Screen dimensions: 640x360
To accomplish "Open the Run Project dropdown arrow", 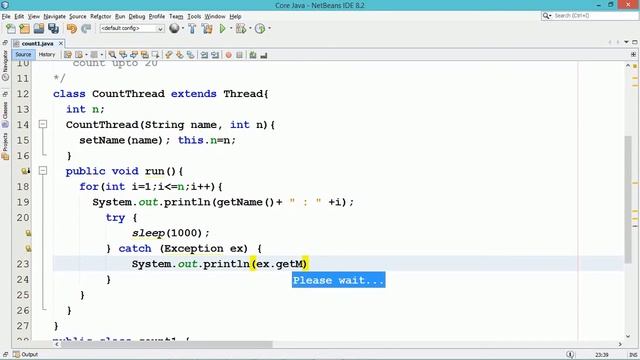I will pos(231,28).
